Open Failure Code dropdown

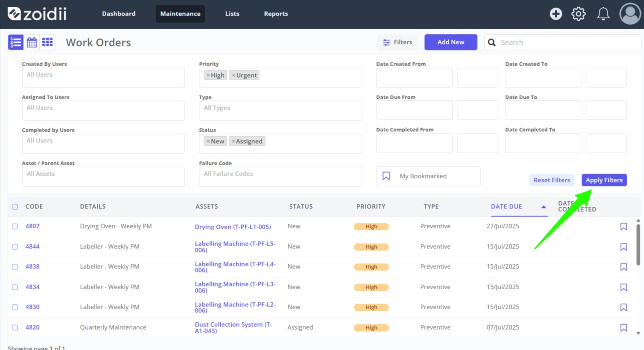tap(280, 176)
